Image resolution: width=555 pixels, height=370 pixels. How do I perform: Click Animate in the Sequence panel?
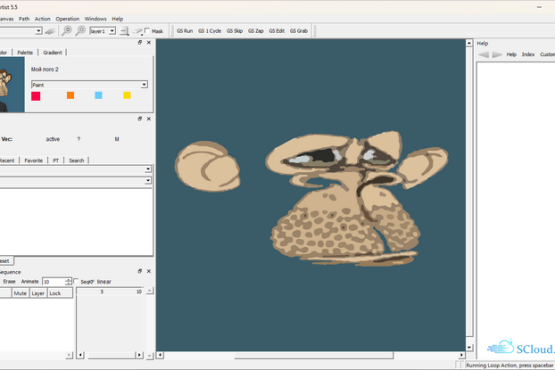tap(30, 281)
